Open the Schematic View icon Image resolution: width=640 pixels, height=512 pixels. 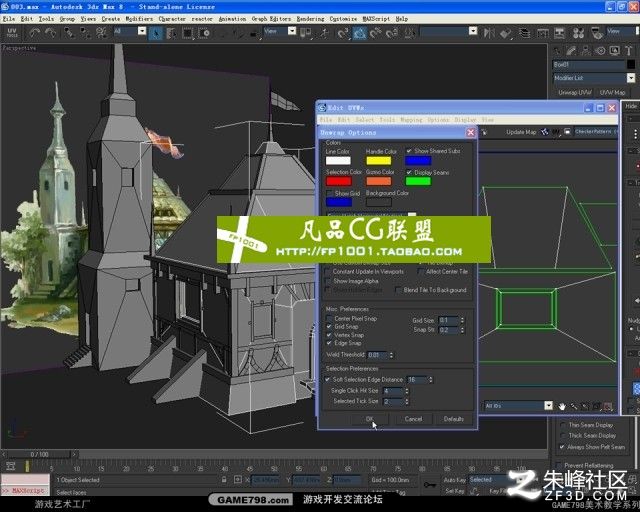pyautogui.click(x=559, y=33)
